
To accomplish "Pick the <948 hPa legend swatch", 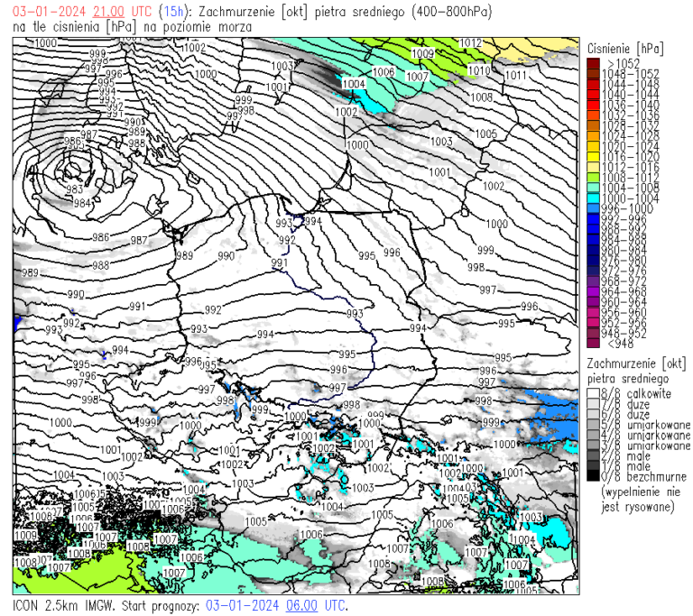I will 592,343.
